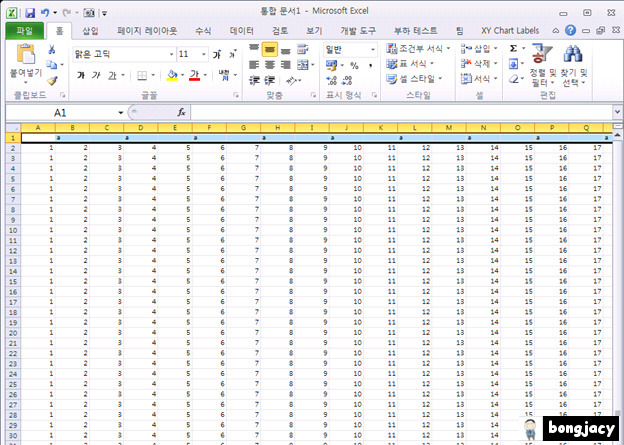The width and height of the screenshot is (624, 445).
Task: Open 정렬 및 필터 sort and filter
Action: click(542, 66)
